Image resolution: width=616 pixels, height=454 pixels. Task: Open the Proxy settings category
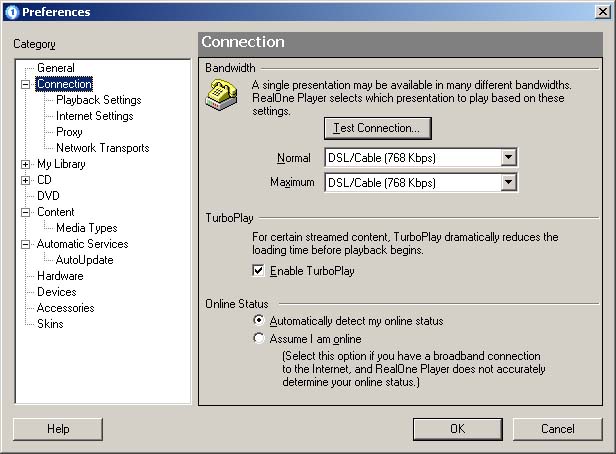69,132
